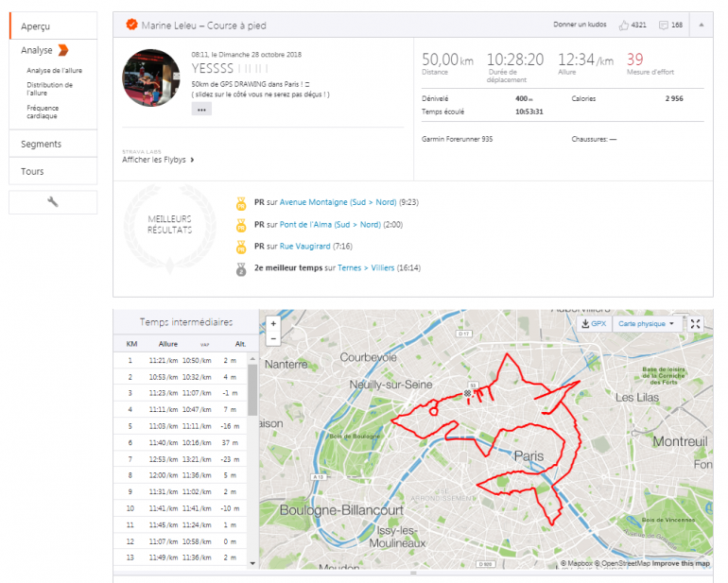Click the kudos thumbs-up icon
This screenshot has width=728, height=583.
tap(624, 25)
